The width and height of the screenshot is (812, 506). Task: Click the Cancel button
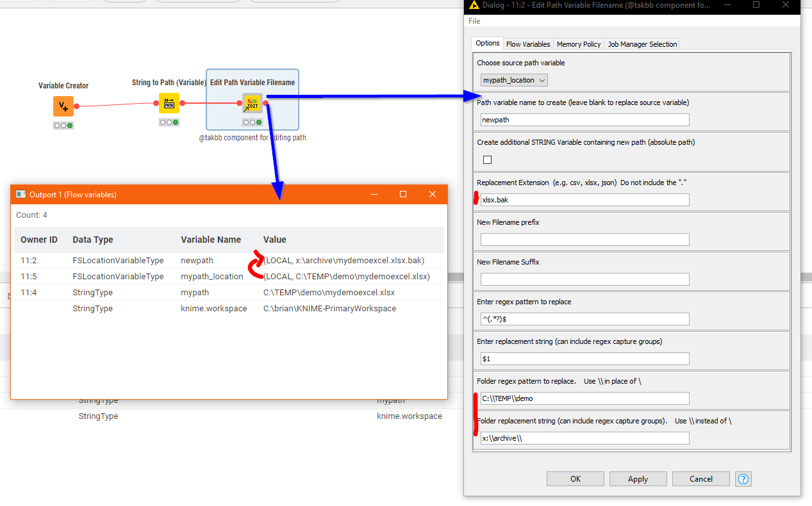pos(700,478)
